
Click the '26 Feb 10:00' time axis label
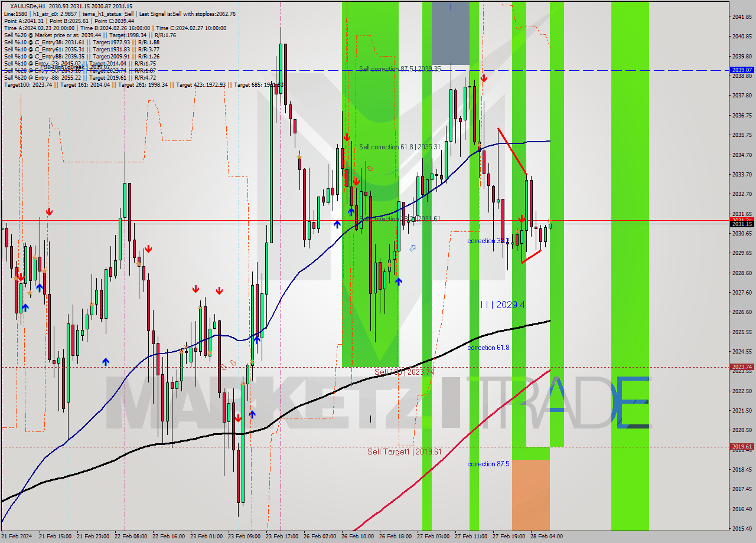pos(357,537)
